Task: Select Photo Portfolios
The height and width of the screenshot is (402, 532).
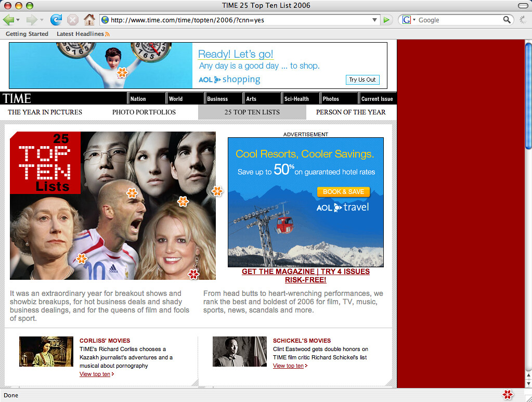Action: pyautogui.click(x=144, y=112)
